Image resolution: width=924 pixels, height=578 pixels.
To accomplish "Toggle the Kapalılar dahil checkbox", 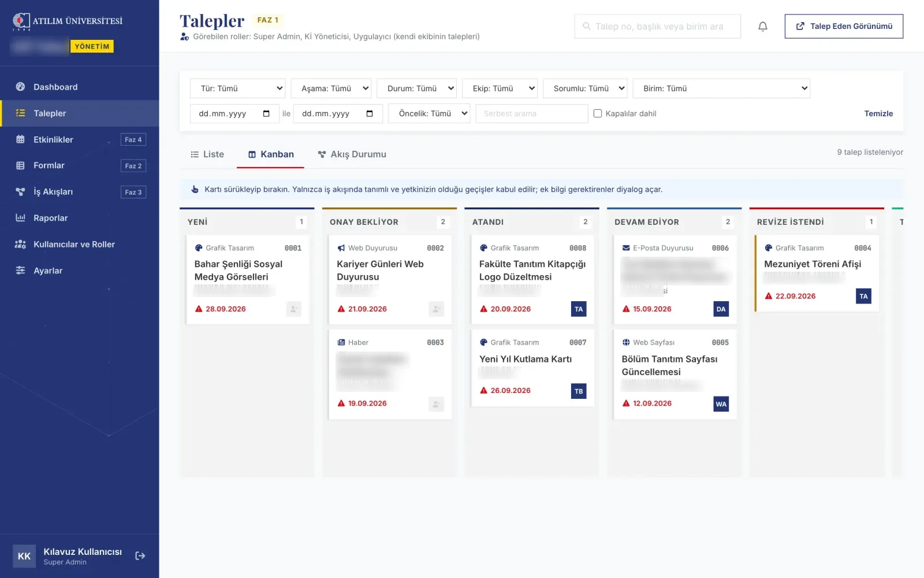I will pos(598,113).
